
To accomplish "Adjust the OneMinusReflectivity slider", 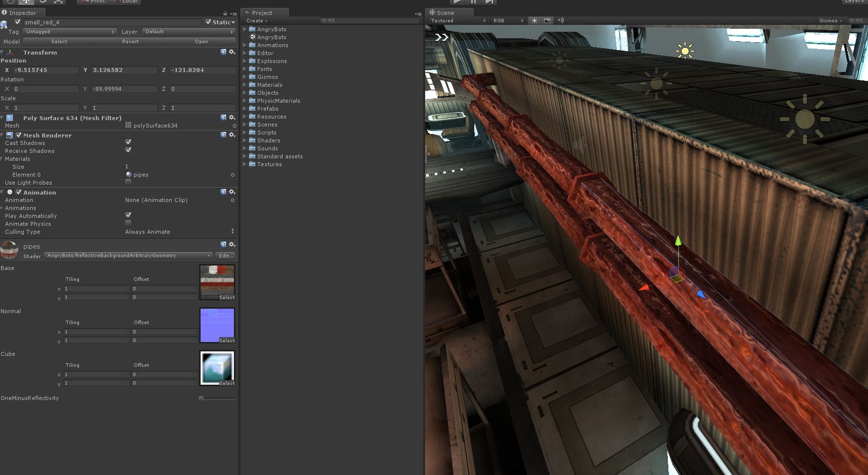I will (201, 399).
